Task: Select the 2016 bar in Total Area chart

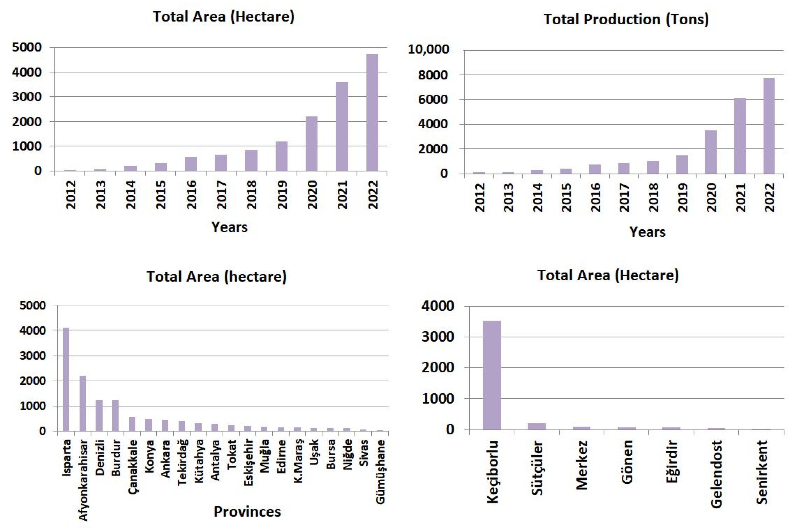Action: pyautogui.click(x=191, y=164)
